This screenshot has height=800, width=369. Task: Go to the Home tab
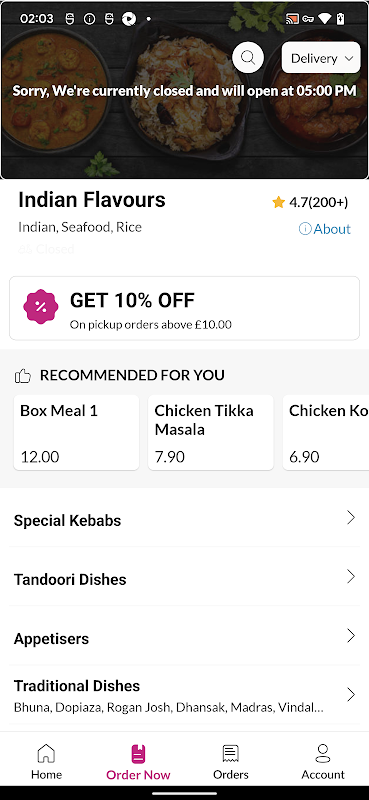[x=46, y=762]
